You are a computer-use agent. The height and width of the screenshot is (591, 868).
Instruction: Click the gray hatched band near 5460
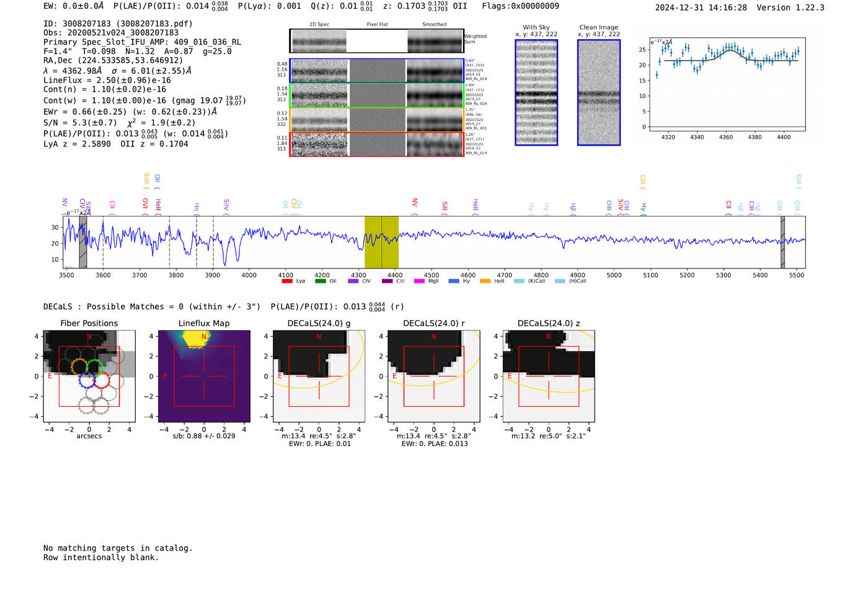click(782, 242)
